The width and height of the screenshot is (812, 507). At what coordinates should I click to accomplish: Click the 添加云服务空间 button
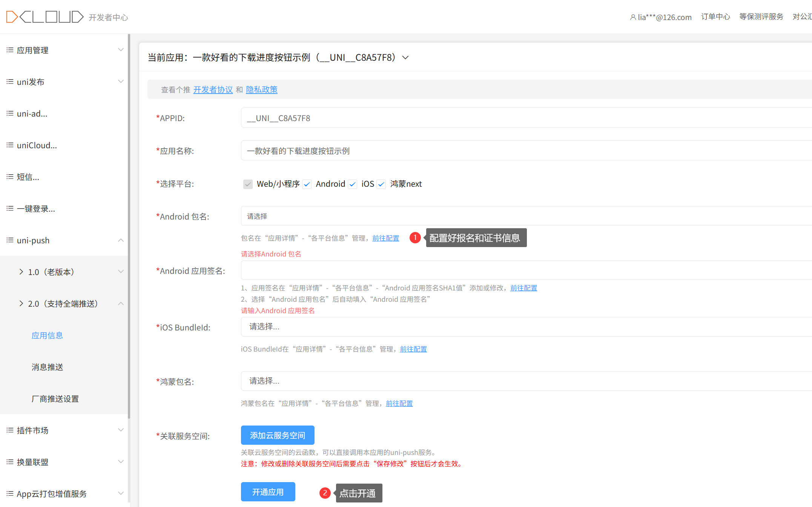(278, 435)
